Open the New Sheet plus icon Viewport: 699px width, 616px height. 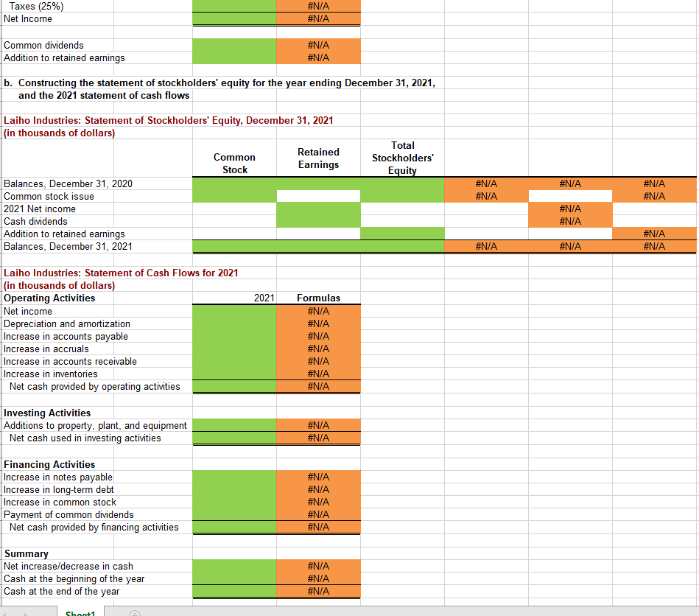pos(136,613)
